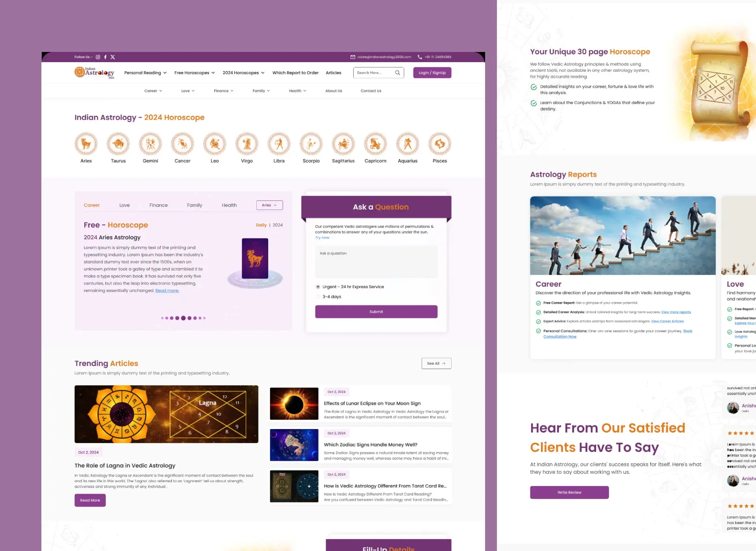Image resolution: width=756 pixels, height=551 pixels.
Task: Click the Write Review button
Action: coord(569,492)
